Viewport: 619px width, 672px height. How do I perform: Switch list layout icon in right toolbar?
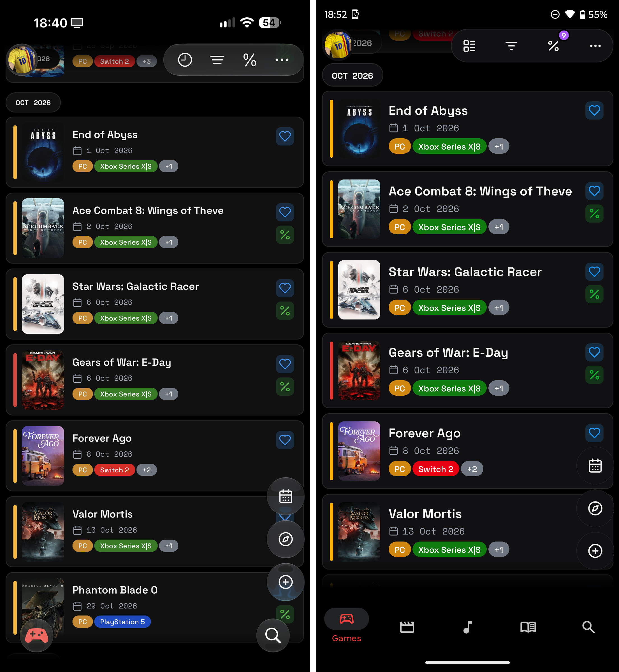[469, 46]
